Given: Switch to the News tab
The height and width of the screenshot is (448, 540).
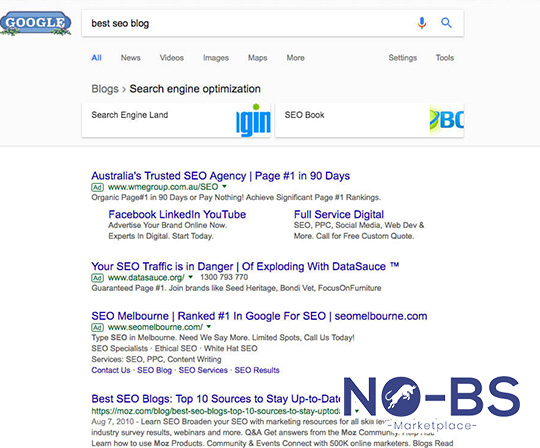Looking at the screenshot, I should [131, 58].
